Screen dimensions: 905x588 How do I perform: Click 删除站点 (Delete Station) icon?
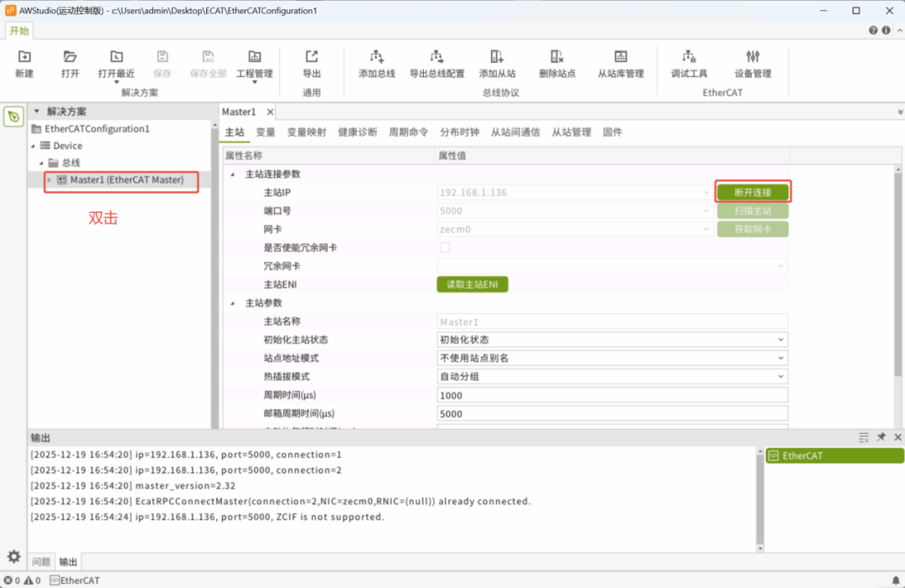coord(557,57)
